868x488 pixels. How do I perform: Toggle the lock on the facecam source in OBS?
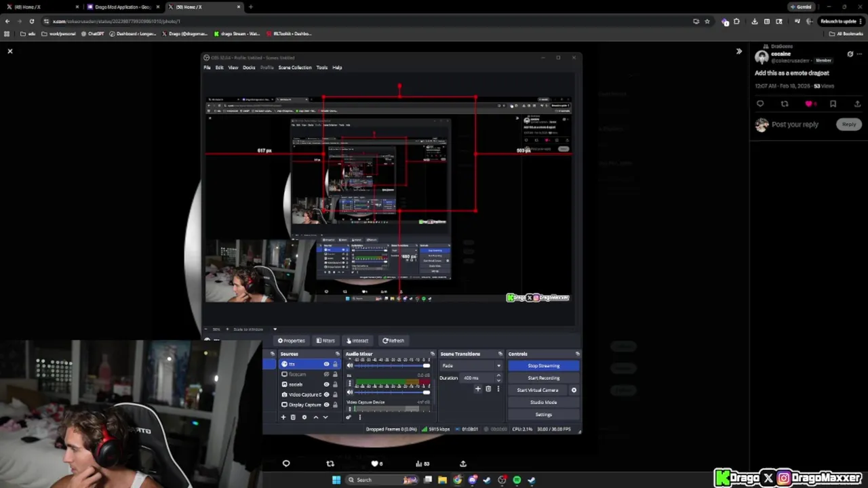335,374
